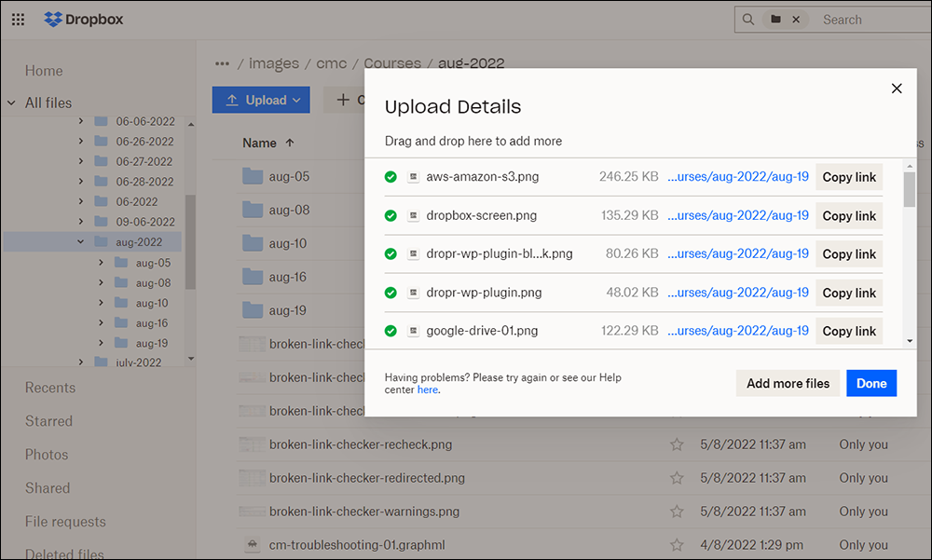Viewport: 932px width, 560px height.
Task: Open File requests in sidebar
Action: tap(65, 522)
